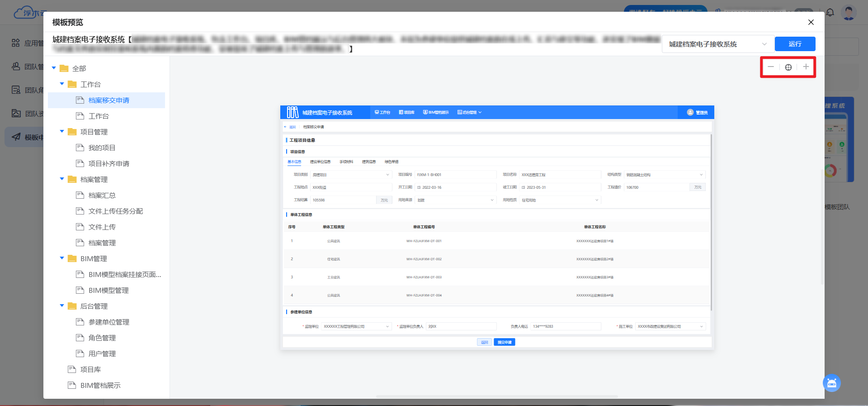This screenshot has height=406, width=868.
Task: Open the 城建档案电子接收系统 dropdown
Action: click(718, 44)
